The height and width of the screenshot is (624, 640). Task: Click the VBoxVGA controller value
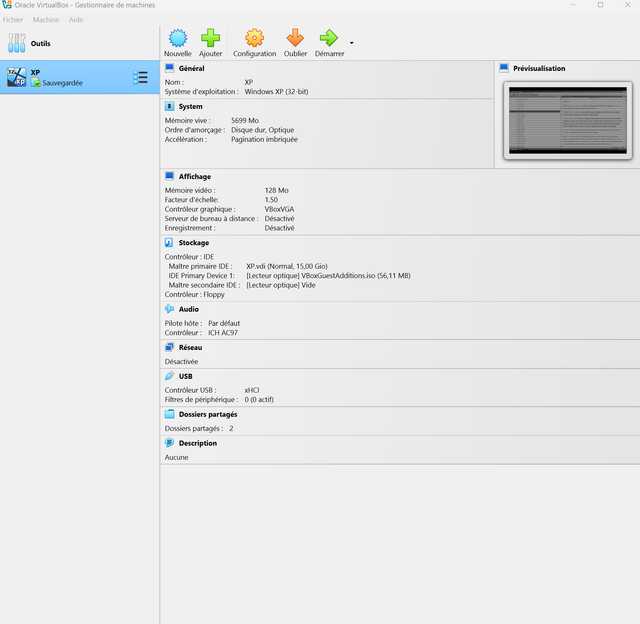pyautogui.click(x=280, y=209)
